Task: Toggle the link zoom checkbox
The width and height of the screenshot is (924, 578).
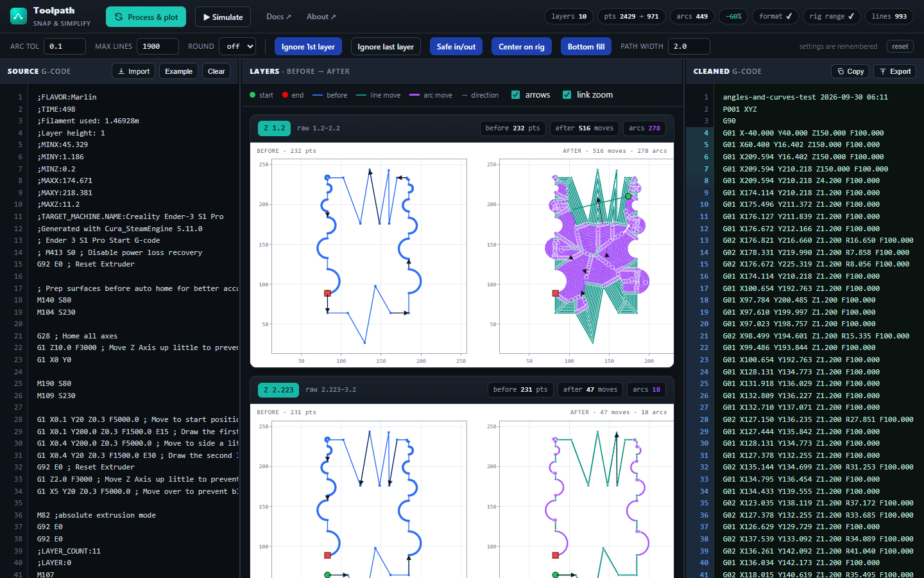Action: point(567,95)
